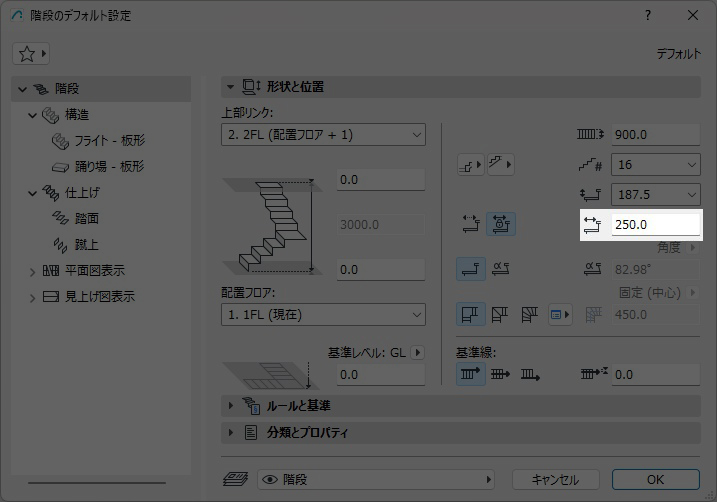
Task: Expand the ルールと基準 panel
Action: click(297, 406)
